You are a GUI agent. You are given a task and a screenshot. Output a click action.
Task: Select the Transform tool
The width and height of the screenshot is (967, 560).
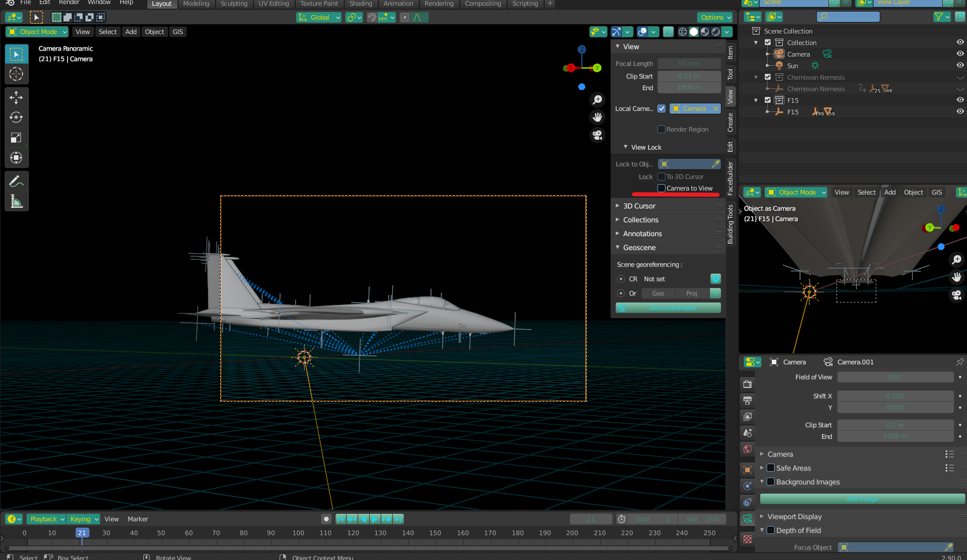point(16,158)
